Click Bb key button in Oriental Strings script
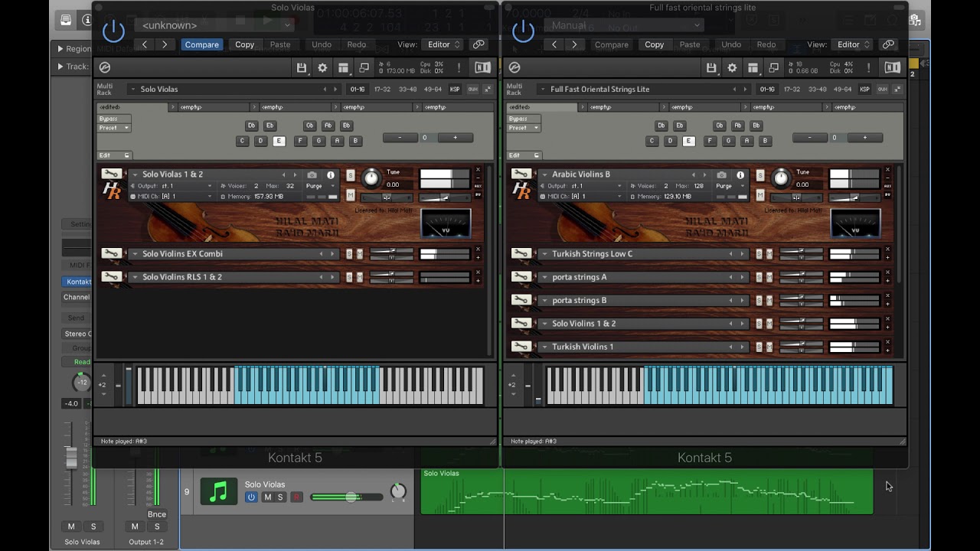This screenshot has width=980, height=551. tap(756, 126)
